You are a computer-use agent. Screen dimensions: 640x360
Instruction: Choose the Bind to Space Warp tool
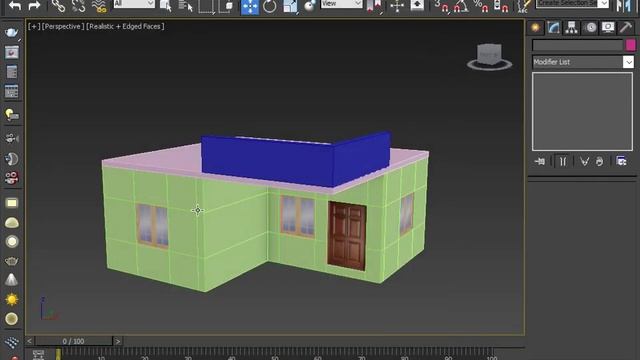click(98, 6)
